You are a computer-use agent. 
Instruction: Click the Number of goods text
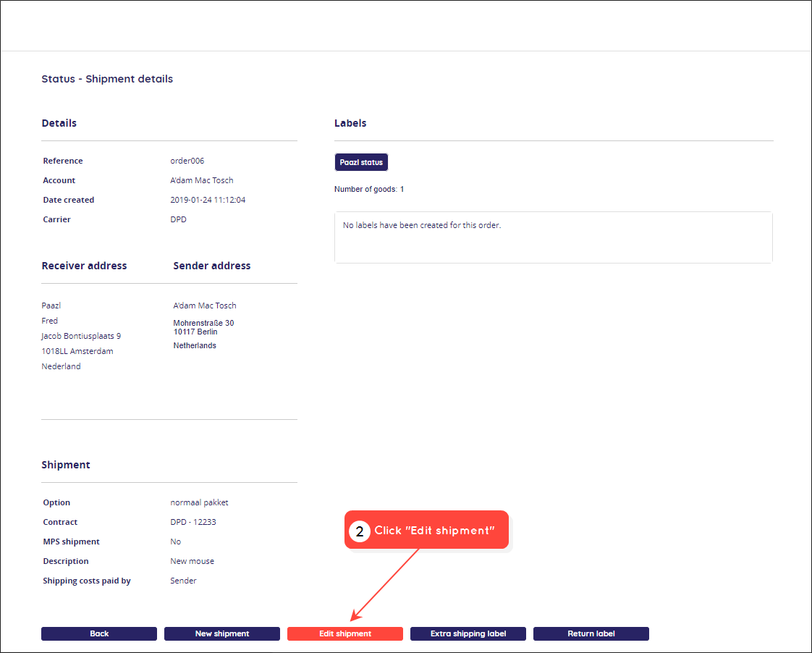[x=368, y=189]
